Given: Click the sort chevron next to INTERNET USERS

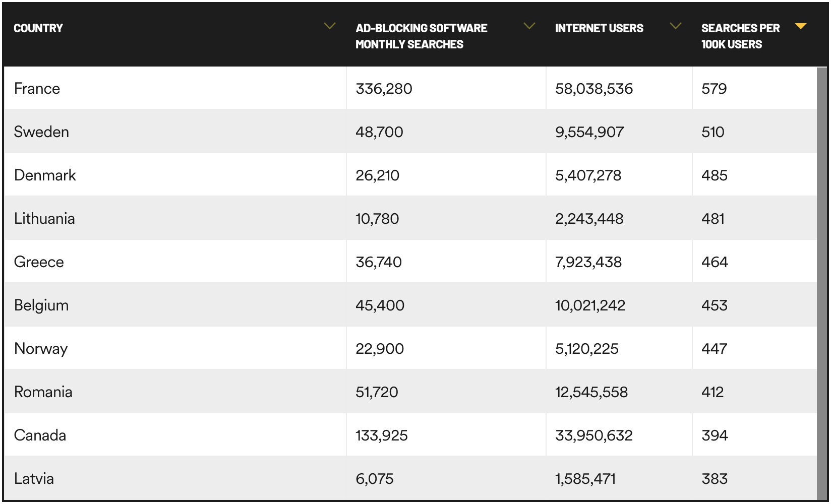Looking at the screenshot, I should click(675, 25).
